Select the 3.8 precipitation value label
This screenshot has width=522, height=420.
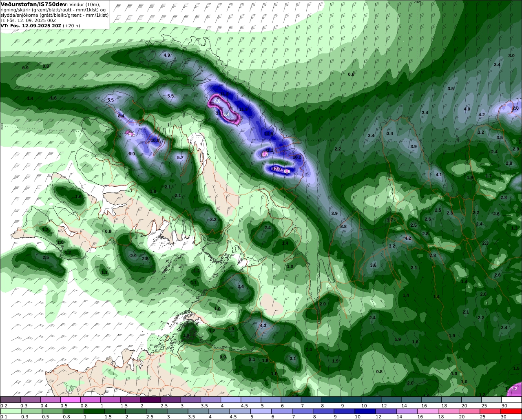coord(343,226)
